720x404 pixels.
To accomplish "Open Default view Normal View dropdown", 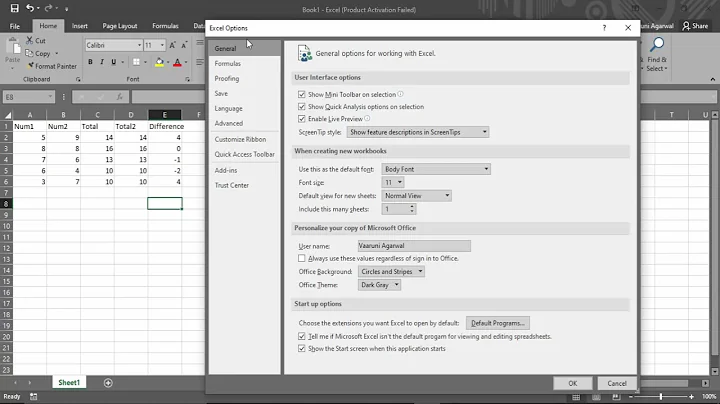I will point(416,196).
